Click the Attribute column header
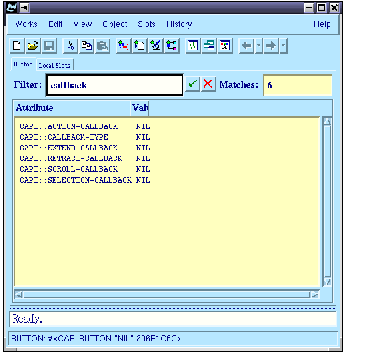The image size is (379, 360). point(72,108)
